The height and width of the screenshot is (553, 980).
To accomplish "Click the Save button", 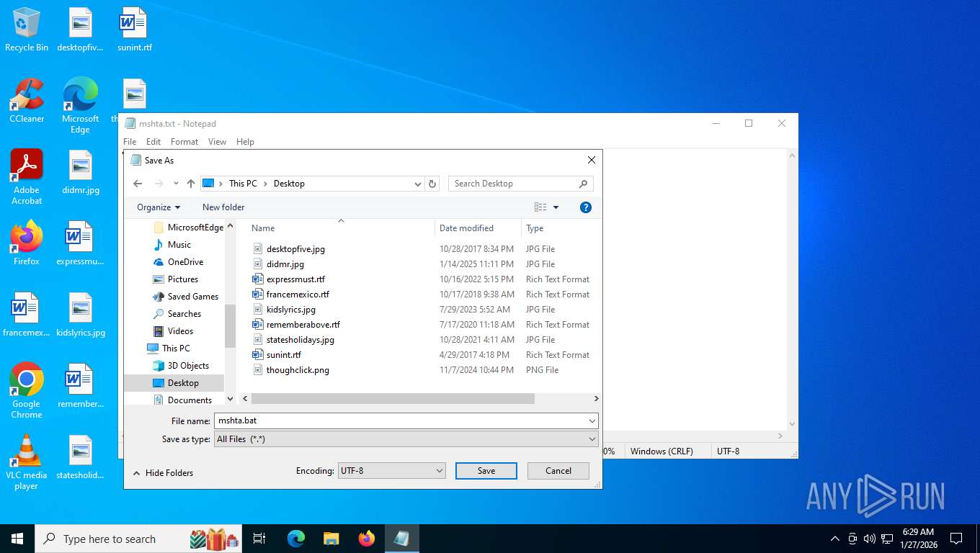I will (x=486, y=471).
